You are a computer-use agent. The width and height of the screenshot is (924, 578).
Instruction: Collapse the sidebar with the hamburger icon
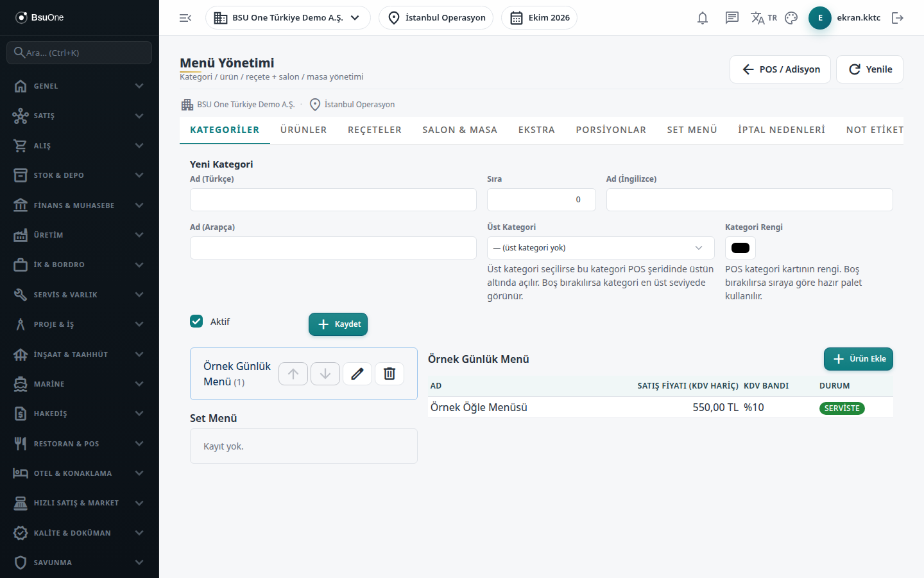(x=185, y=18)
